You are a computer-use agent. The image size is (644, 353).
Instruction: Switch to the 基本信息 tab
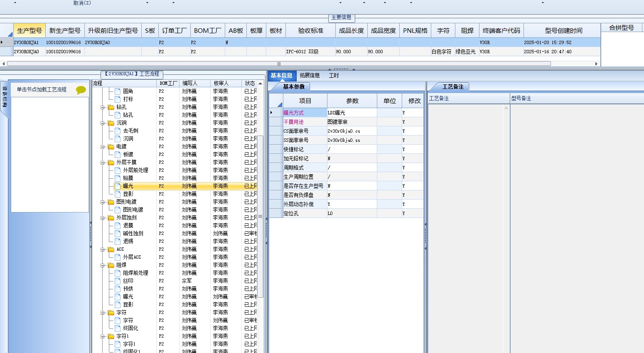pyautogui.click(x=282, y=75)
